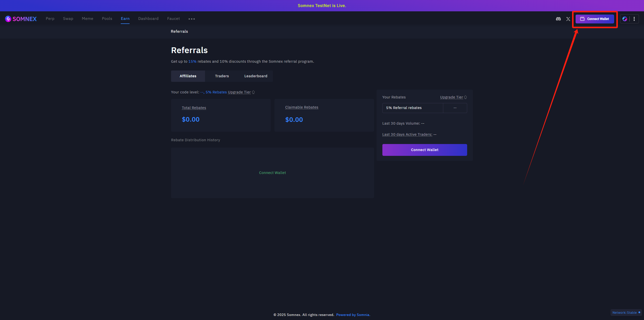This screenshot has height=320, width=644.
Task: Open the Dashboard page
Action: point(148,19)
